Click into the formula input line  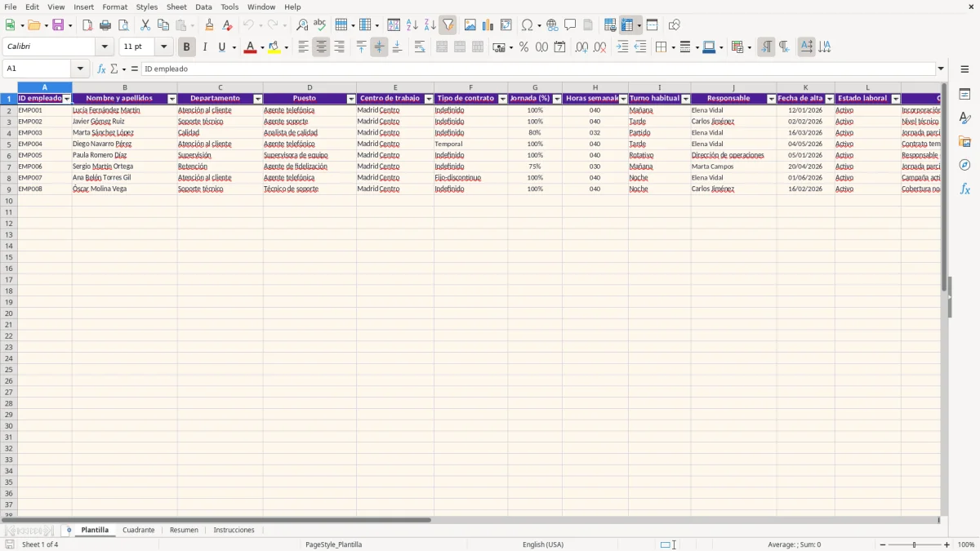click(538, 69)
